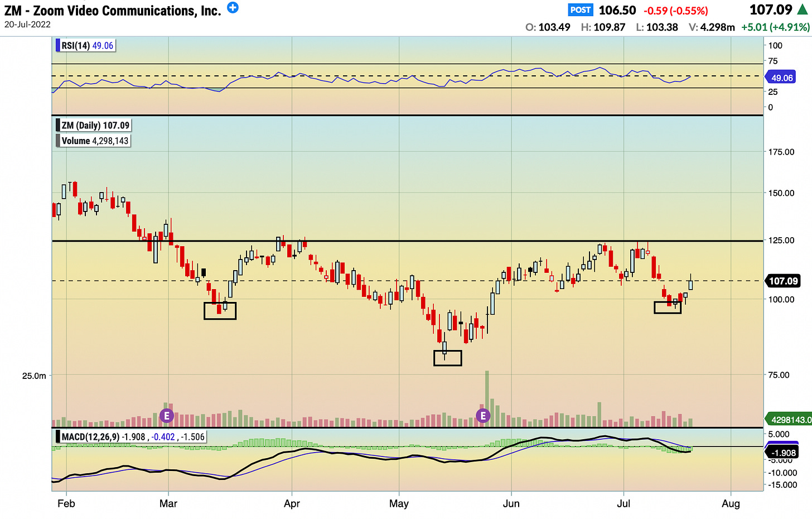This screenshot has width=812, height=519.
Task: Click the MACD axis label 5.000
Action: [779, 434]
